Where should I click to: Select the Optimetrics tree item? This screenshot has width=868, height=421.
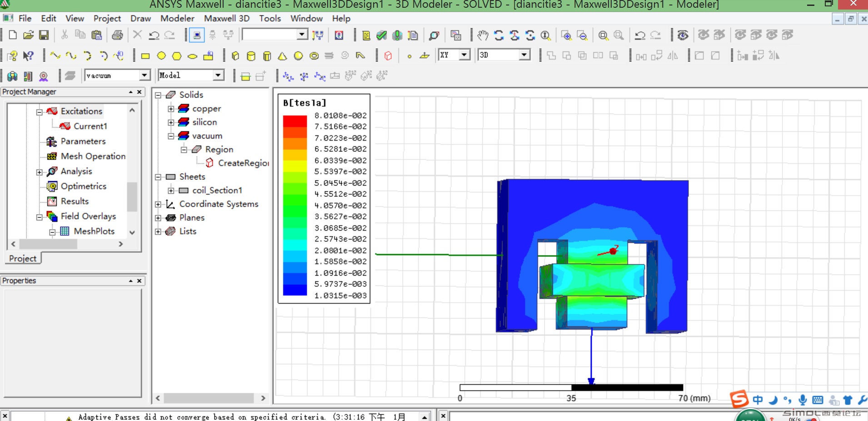click(x=84, y=186)
